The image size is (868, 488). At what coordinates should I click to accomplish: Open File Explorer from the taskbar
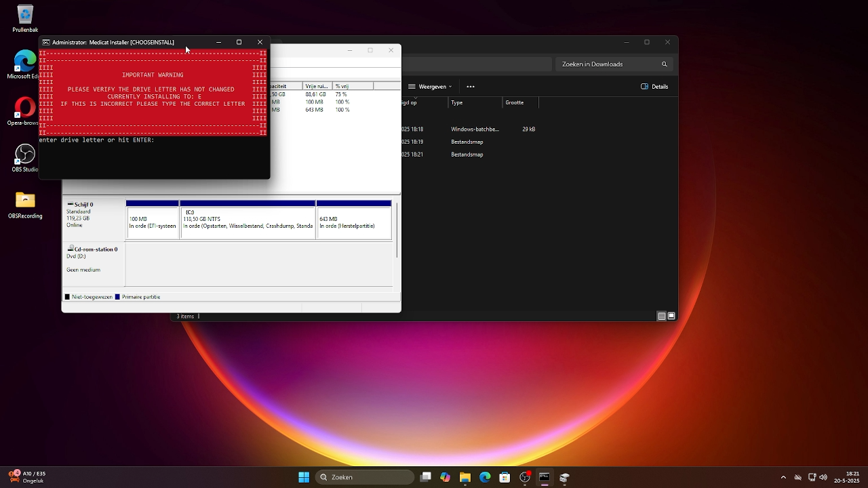(x=465, y=477)
